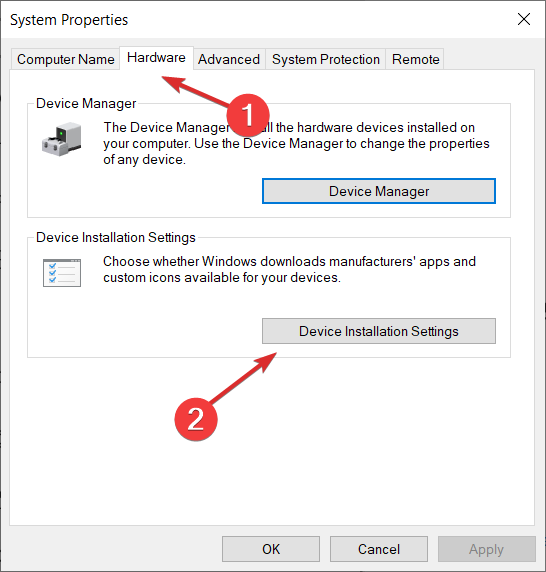Click the Device Installation Settings button
Screen dimensions: 546x572
point(379,331)
